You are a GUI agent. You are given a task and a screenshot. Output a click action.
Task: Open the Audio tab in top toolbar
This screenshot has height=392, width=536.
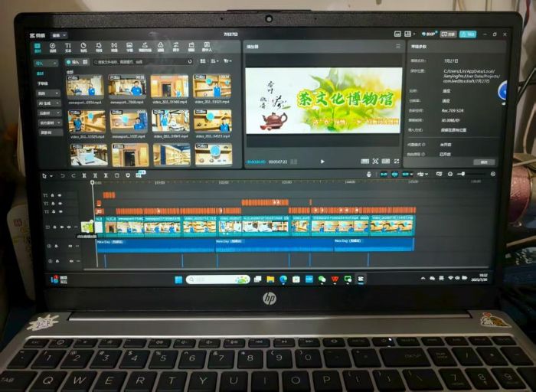53,47
